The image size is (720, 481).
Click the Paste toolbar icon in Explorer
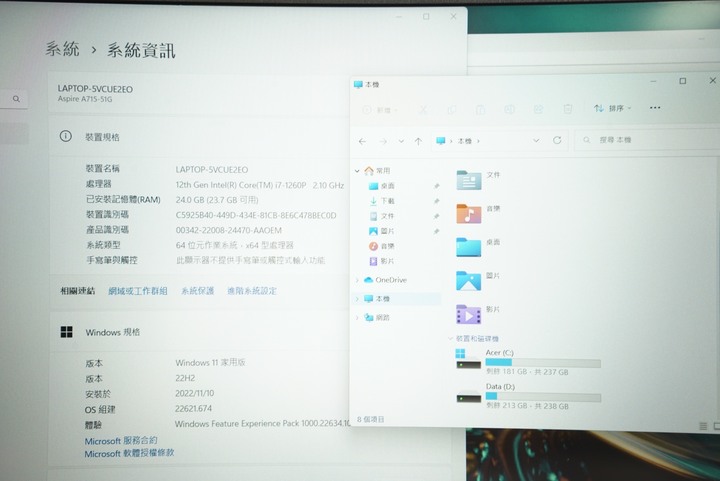(480, 109)
